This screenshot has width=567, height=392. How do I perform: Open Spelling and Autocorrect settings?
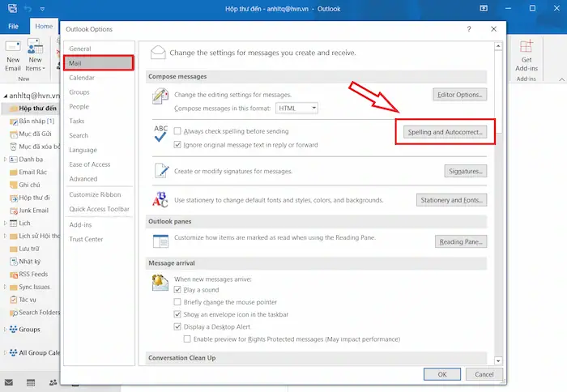click(446, 132)
